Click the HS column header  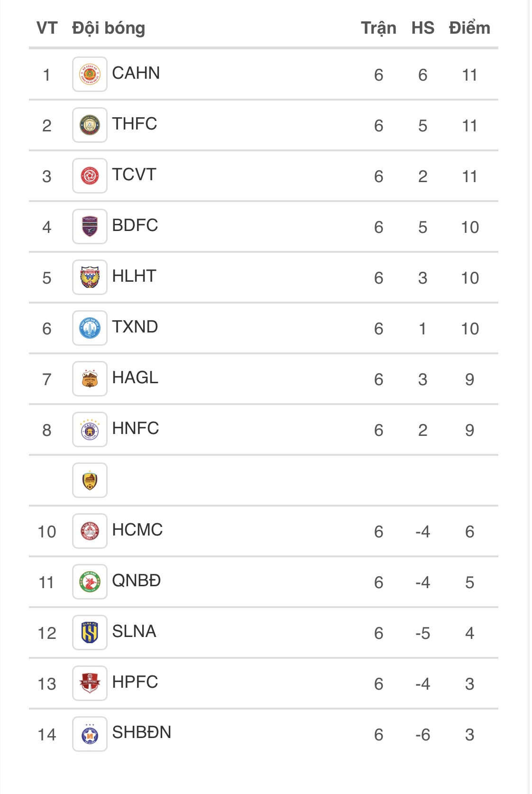click(x=422, y=28)
